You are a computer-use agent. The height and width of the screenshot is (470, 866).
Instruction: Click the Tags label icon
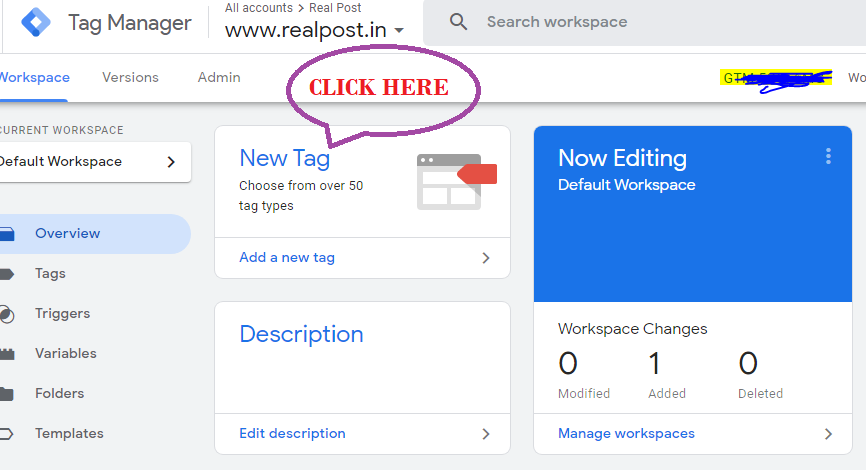point(7,274)
